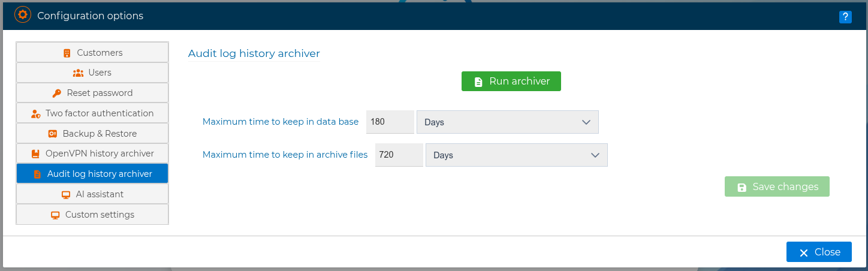Image resolution: width=868 pixels, height=271 pixels.
Task: Open the archive files time unit dropdown
Action: 516,155
